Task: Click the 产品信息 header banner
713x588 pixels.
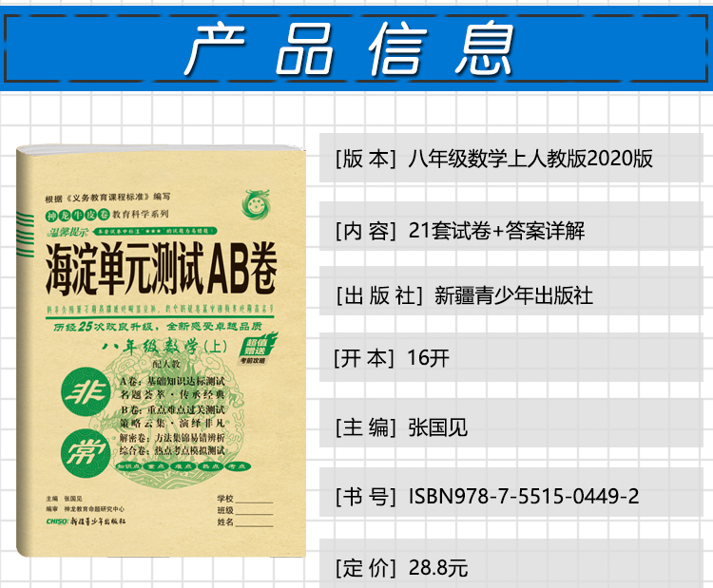Action: (x=356, y=48)
